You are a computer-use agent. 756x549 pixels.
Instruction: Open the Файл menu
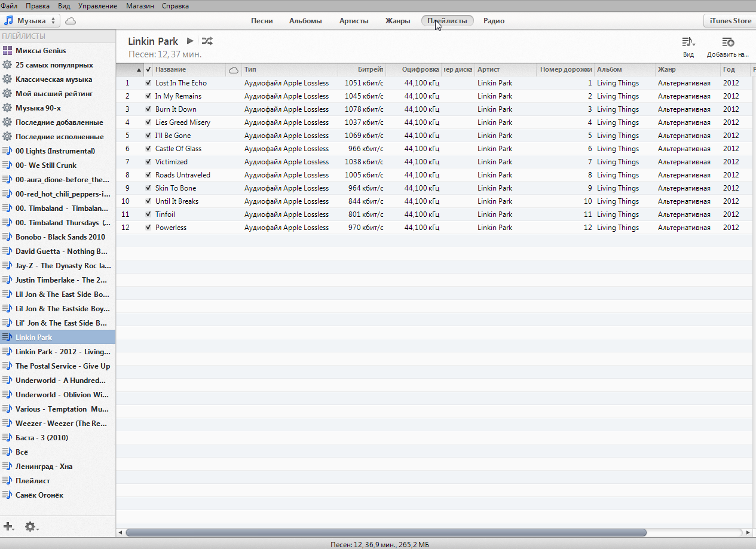[x=9, y=6]
